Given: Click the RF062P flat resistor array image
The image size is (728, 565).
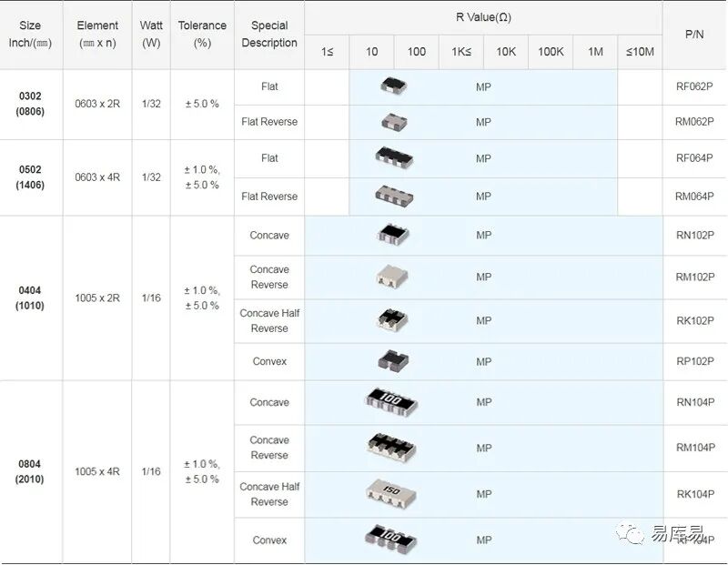Looking at the screenshot, I should click(x=394, y=86).
